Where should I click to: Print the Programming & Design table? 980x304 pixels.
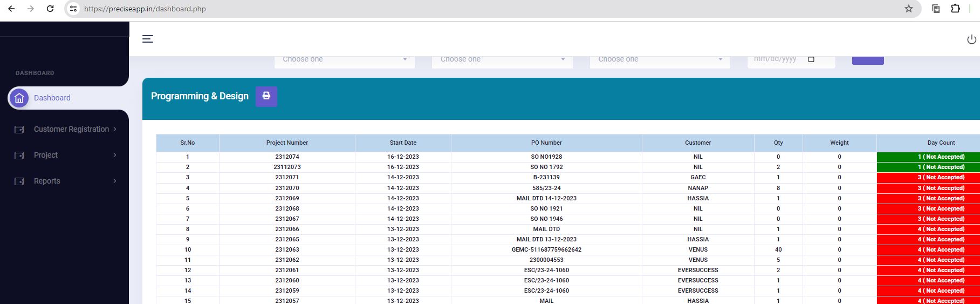266,96
